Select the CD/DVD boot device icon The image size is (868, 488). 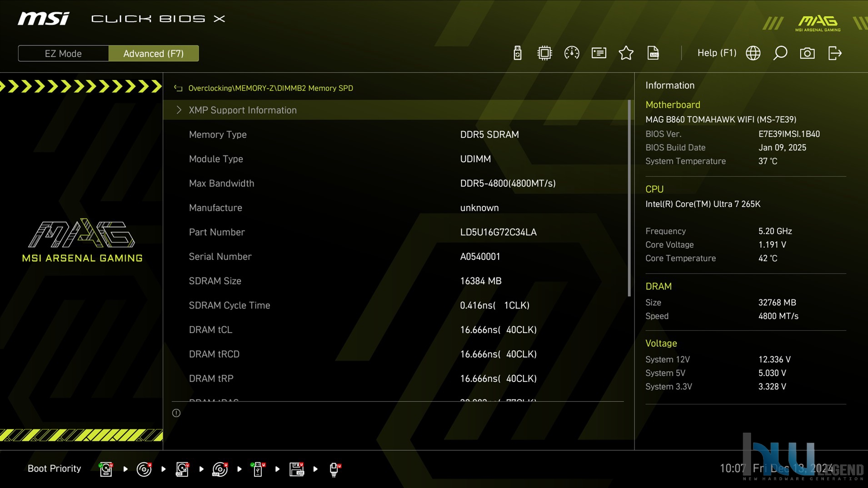tap(144, 469)
